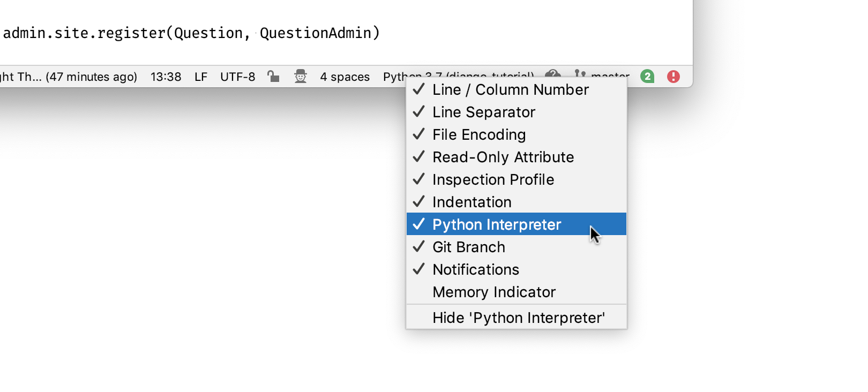Toggle Indentation widget
Image resolution: width=868 pixels, height=392 pixels.
coord(517,202)
